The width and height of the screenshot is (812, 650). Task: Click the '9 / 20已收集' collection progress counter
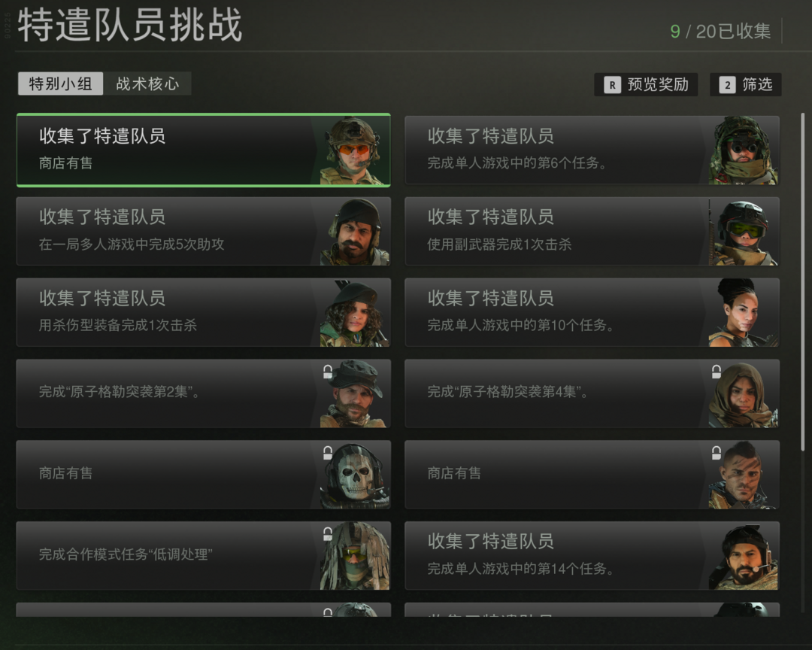(x=720, y=31)
